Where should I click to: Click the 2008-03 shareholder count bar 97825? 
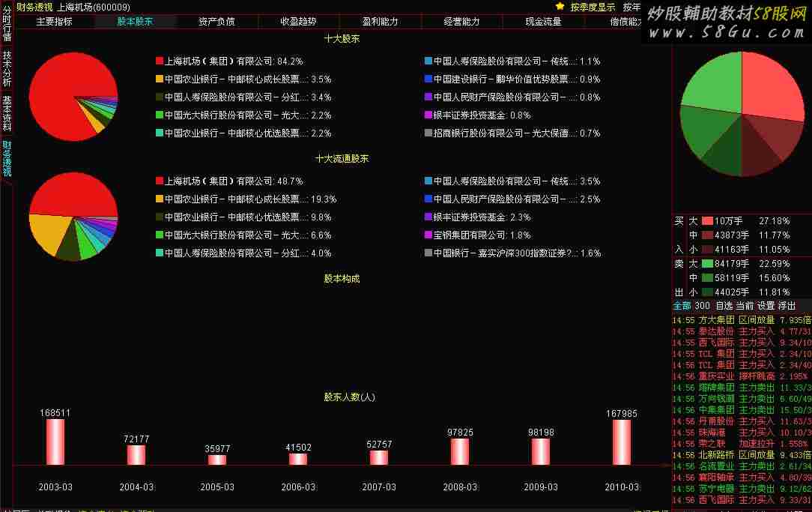[x=460, y=451]
